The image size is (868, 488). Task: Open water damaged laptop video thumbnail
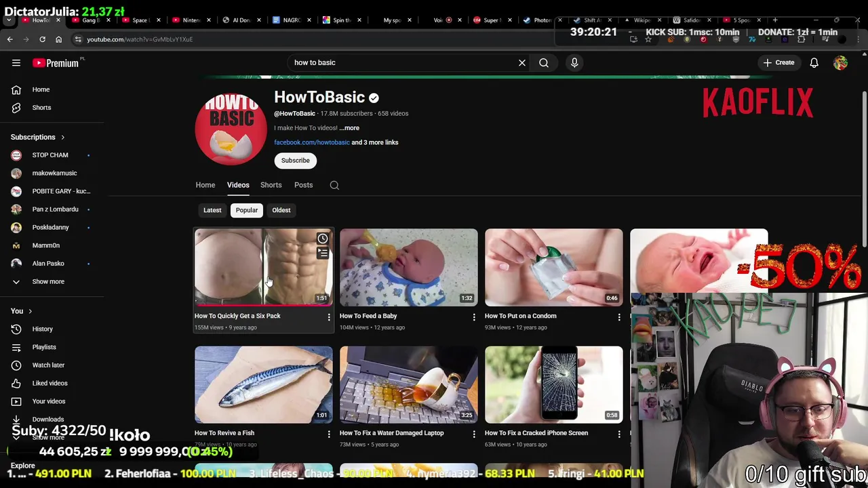409,385
